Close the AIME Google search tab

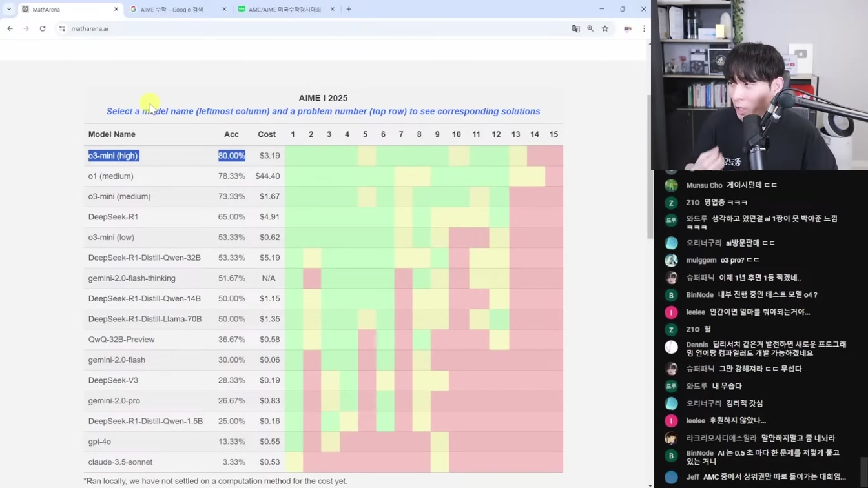[x=224, y=9]
